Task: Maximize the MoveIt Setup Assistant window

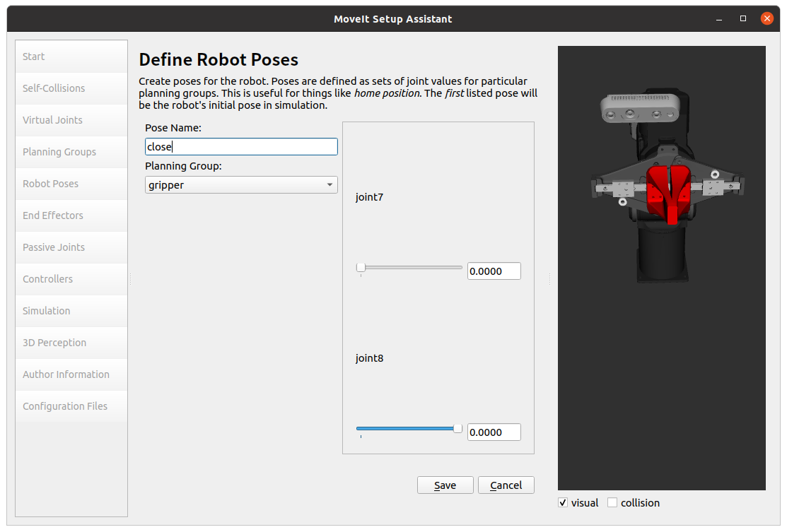Action: click(743, 18)
